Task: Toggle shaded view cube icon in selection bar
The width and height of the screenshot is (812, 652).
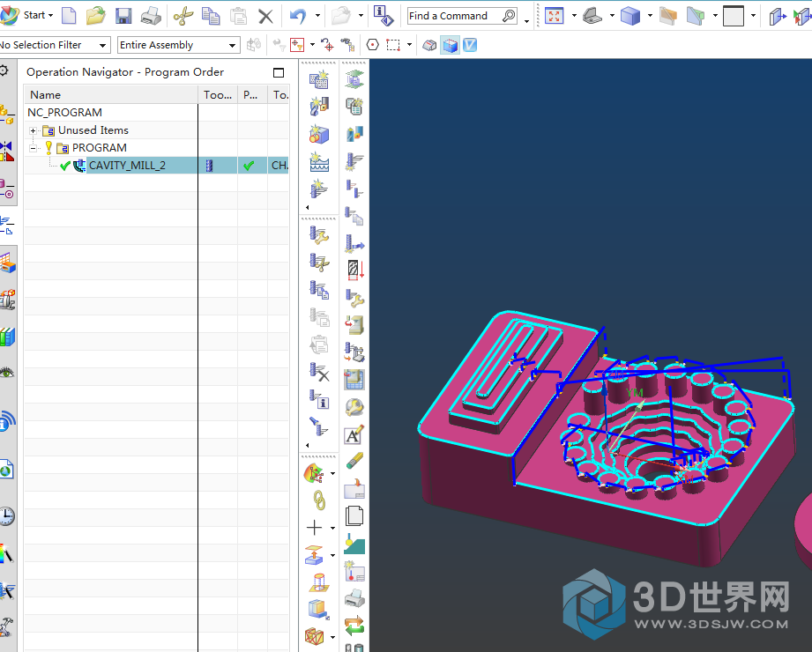Action: tap(450, 45)
